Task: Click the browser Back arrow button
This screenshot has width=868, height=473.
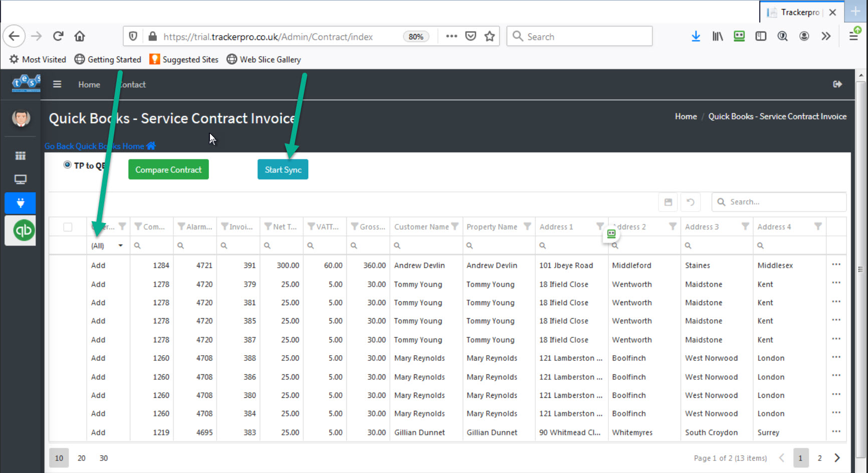Action: point(14,36)
